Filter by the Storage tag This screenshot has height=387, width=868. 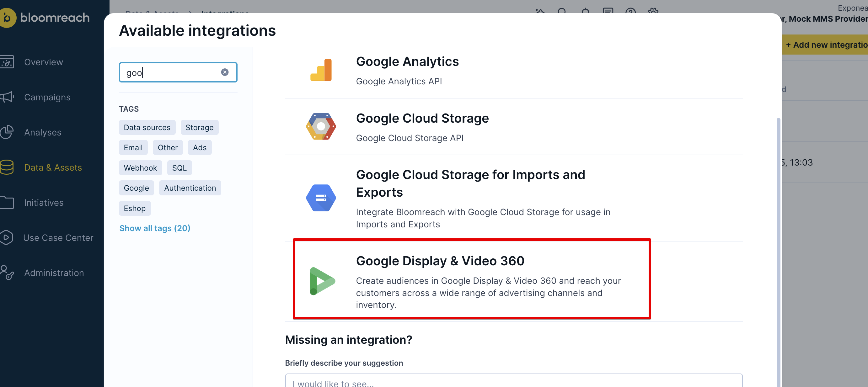[200, 127]
